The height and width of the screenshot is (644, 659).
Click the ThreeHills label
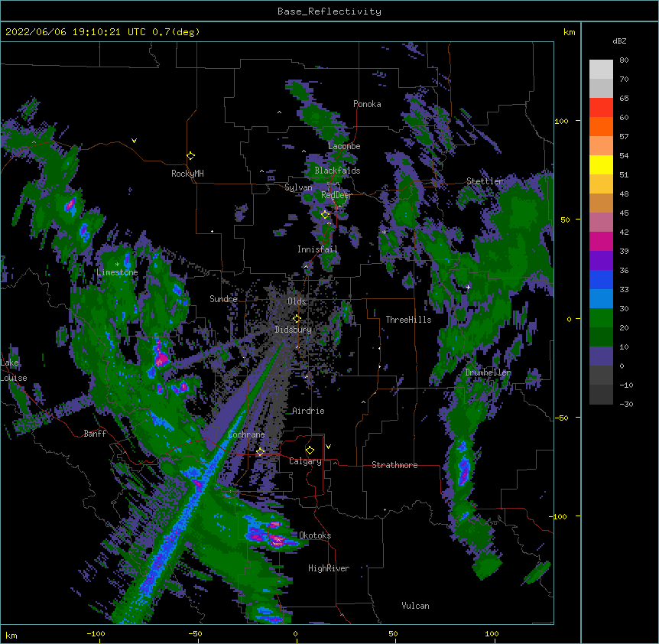(x=408, y=320)
